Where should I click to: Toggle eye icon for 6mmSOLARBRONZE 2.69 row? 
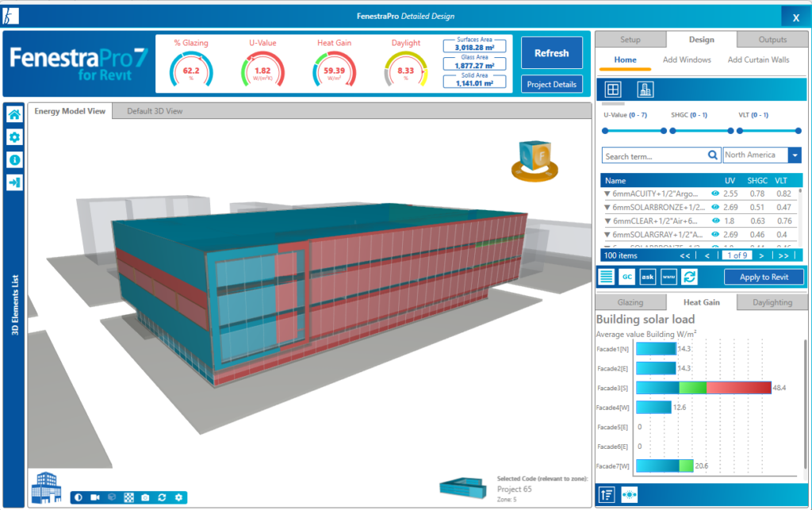pos(715,207)
